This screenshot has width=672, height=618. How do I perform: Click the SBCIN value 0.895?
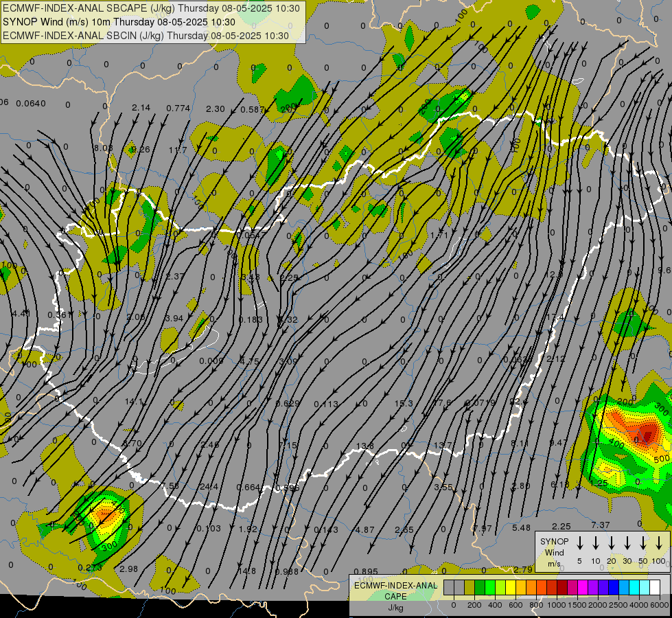pos(366,571)
